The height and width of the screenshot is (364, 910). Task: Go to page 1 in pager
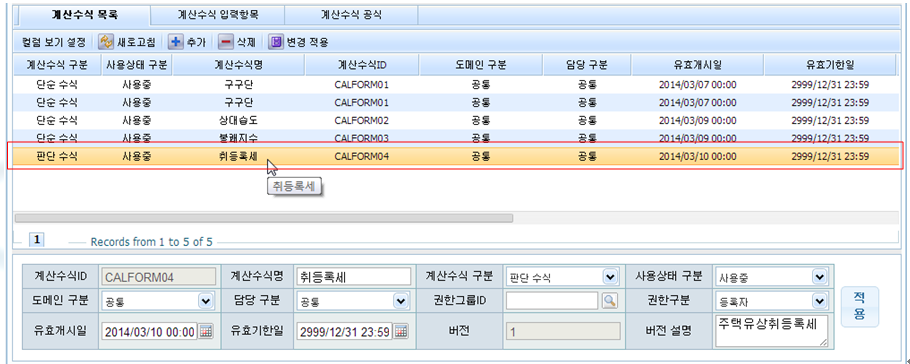(36, 239)
